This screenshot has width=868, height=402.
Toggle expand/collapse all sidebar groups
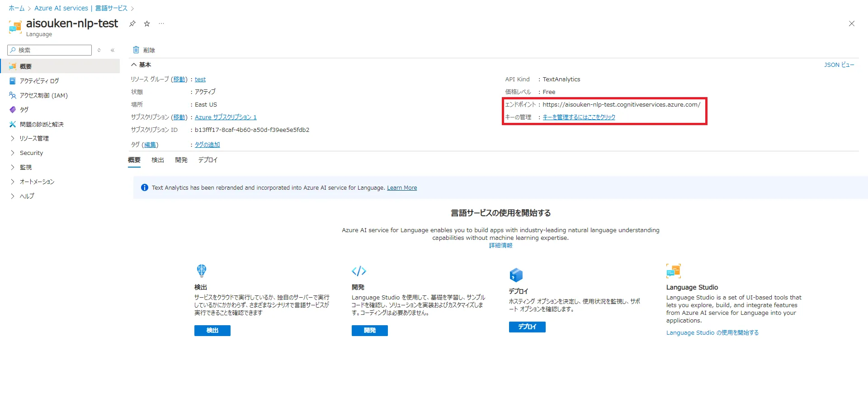(x=99, y=50)
